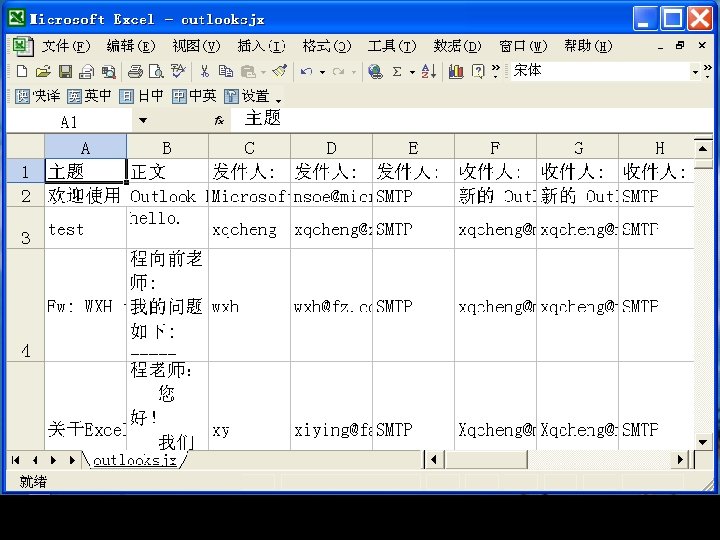This screenshot has width=720, height=540.
Task: Select cell containing 欢迎使用
Action: [x=85, y=196]
